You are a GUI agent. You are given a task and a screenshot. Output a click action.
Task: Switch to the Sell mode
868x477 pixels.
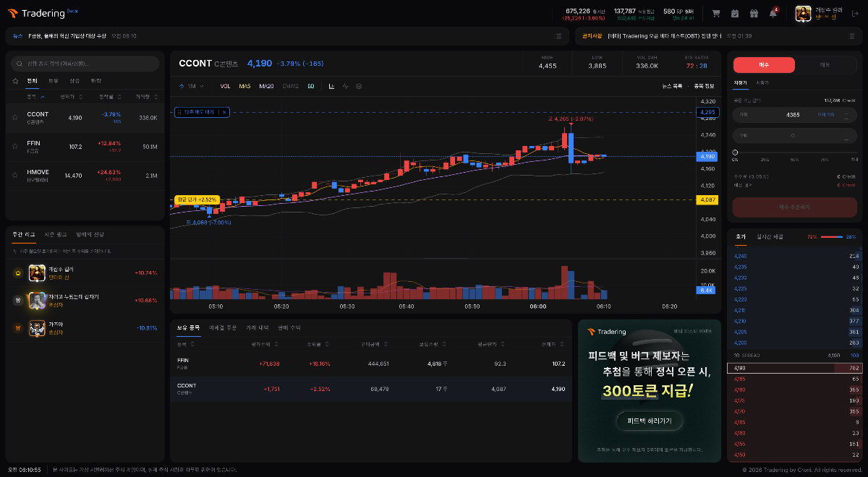coord(825,65)
